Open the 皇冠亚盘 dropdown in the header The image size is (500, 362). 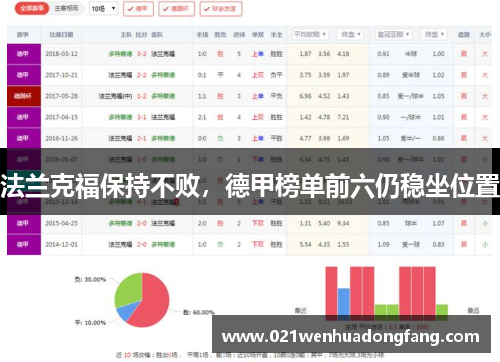tap(393, 34)
